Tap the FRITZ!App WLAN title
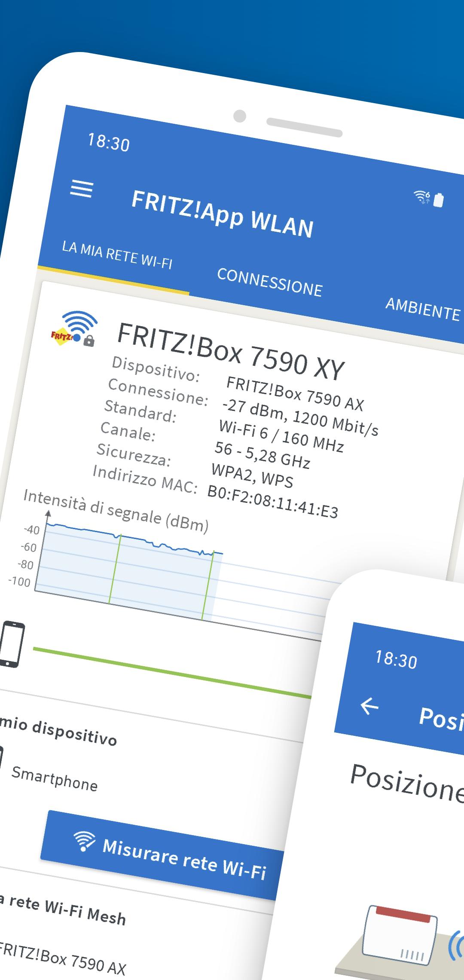The height and width of the screenshot is (980, 464). coord(222,214)
